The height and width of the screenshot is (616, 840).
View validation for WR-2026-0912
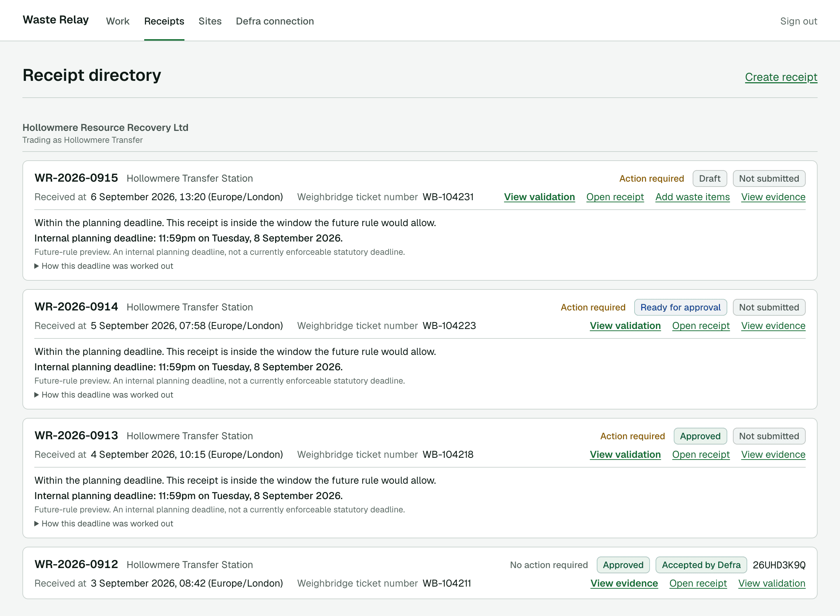[x=772, y=583]
